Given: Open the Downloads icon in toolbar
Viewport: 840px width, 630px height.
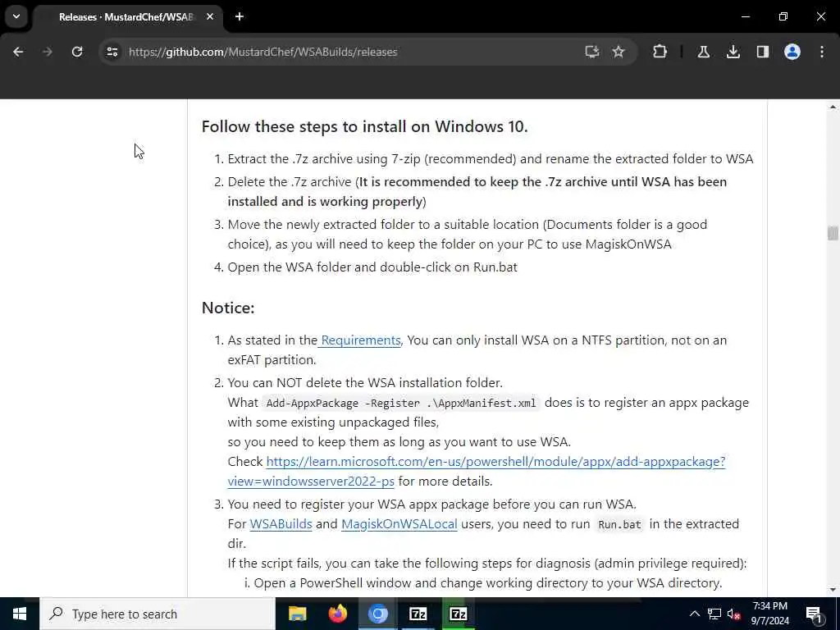Looking at the screenshot, I should tap(733, 52).
